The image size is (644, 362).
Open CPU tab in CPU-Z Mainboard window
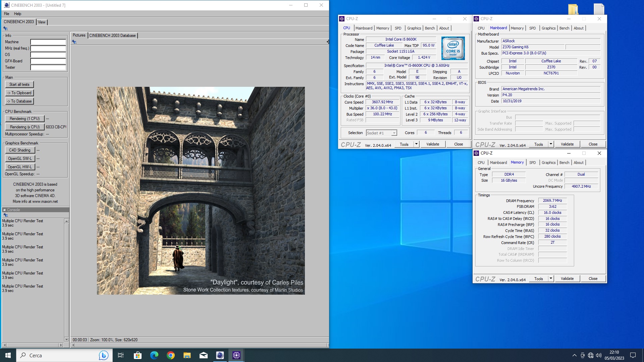point(481,28)
